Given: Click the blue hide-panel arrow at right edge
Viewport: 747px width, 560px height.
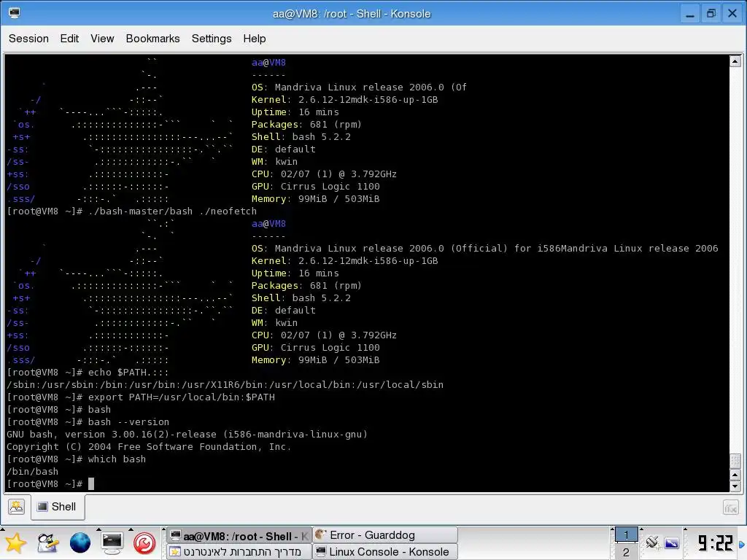Looking at the screenshot, I should coord(742,544).
